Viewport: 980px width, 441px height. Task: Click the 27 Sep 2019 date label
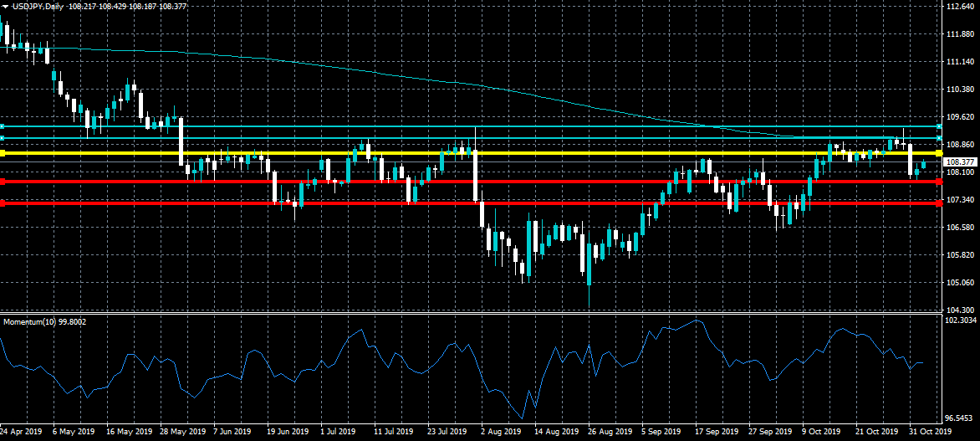tap(771, 432)
